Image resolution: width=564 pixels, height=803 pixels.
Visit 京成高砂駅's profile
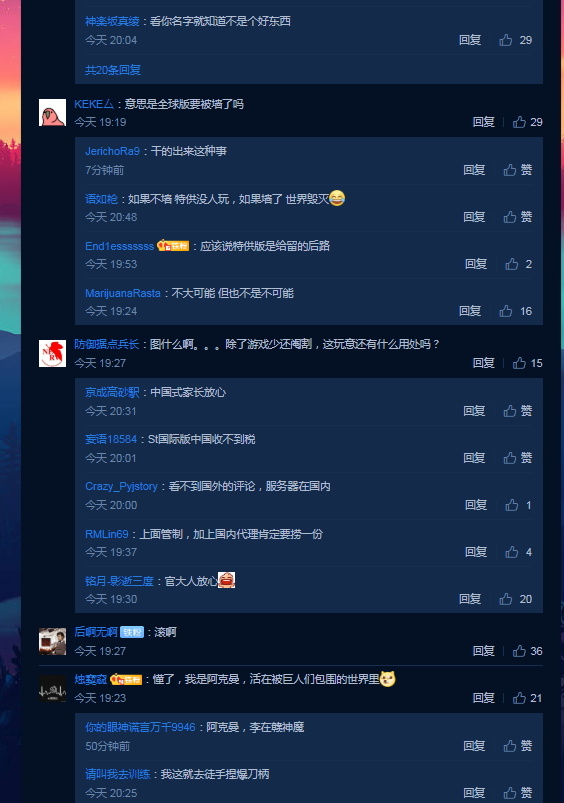pos(112,392)
